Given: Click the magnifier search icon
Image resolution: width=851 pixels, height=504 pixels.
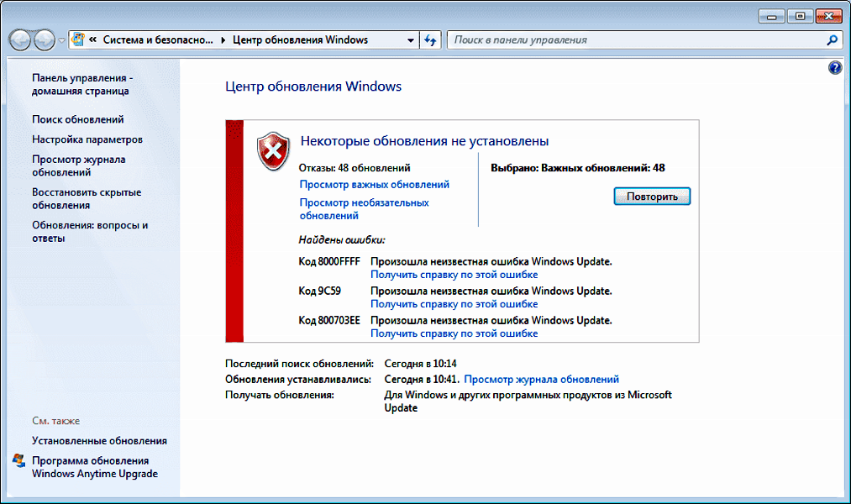Looking at the screenshot, I should [x=832, y=40].
